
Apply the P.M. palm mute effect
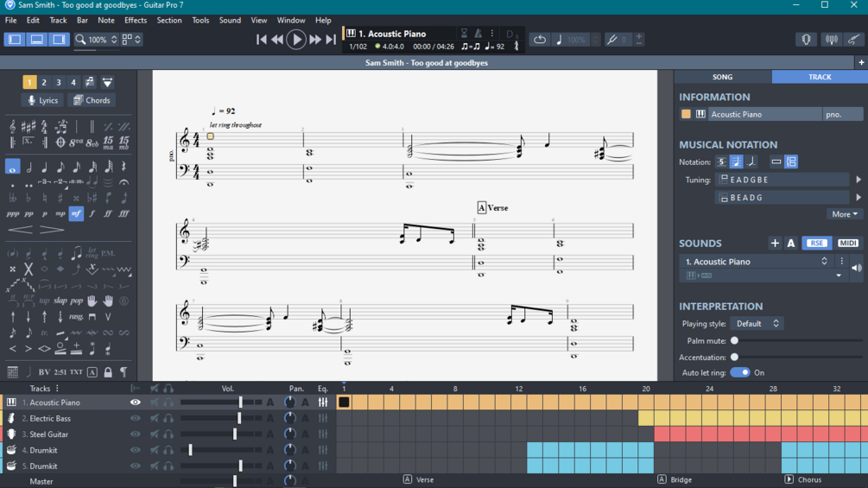[x=108, y=253]
